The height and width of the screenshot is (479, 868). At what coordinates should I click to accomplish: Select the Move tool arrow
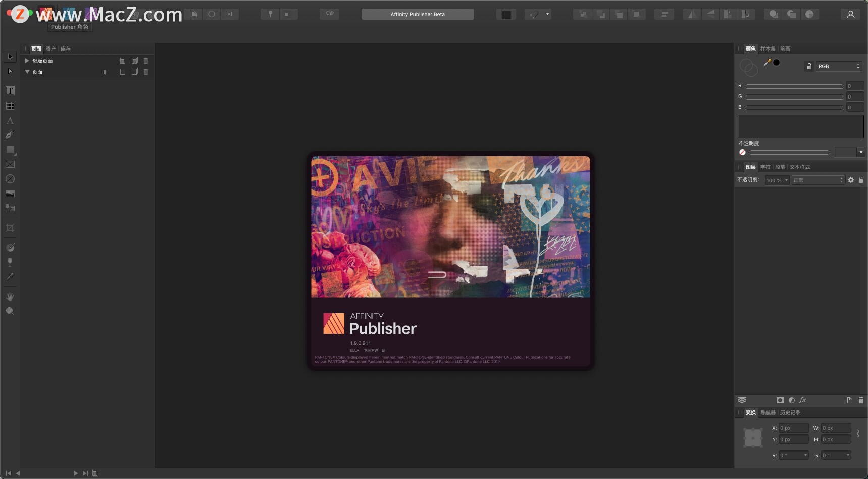click(10, 57)
